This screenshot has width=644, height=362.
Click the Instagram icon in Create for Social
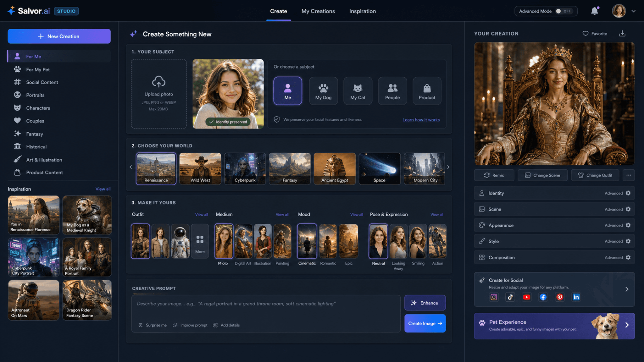(x=494, y=297)
